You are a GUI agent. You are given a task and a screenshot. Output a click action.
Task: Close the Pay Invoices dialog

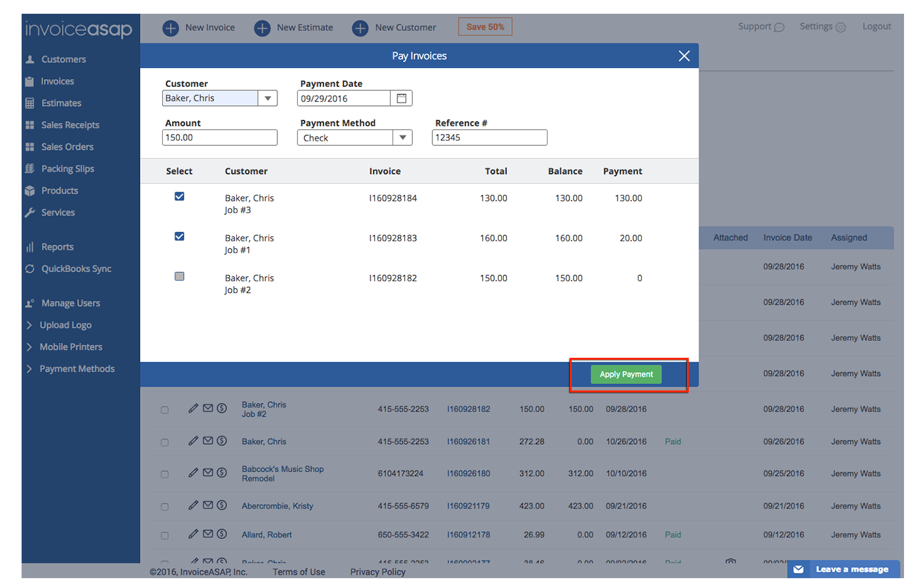coord(684,56)
